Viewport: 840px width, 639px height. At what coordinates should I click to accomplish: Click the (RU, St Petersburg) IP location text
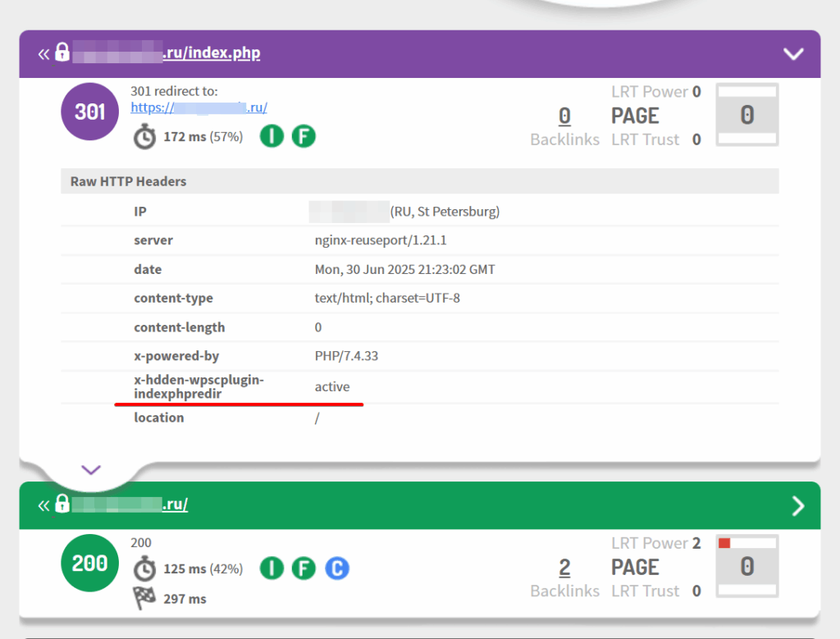tap(445, 212)
